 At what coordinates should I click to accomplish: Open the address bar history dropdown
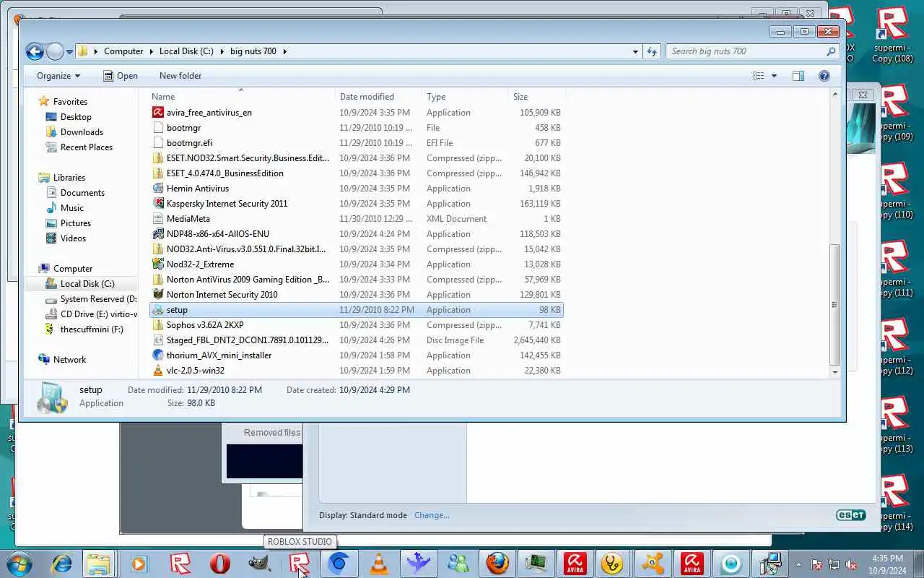(x=635, y=51)
